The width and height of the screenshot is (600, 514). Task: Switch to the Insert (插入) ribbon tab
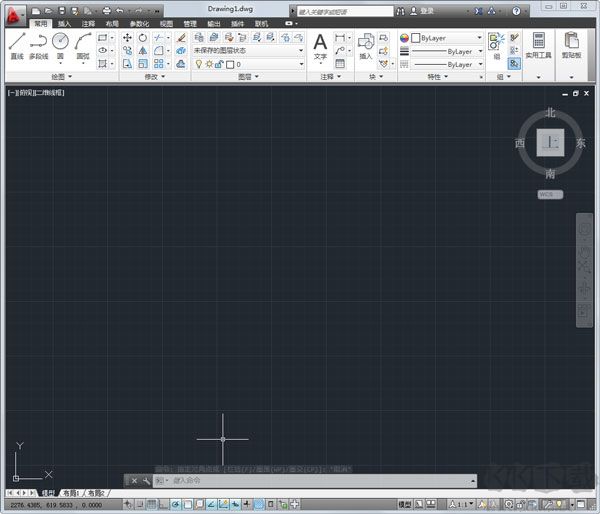(x=64, y=24)
